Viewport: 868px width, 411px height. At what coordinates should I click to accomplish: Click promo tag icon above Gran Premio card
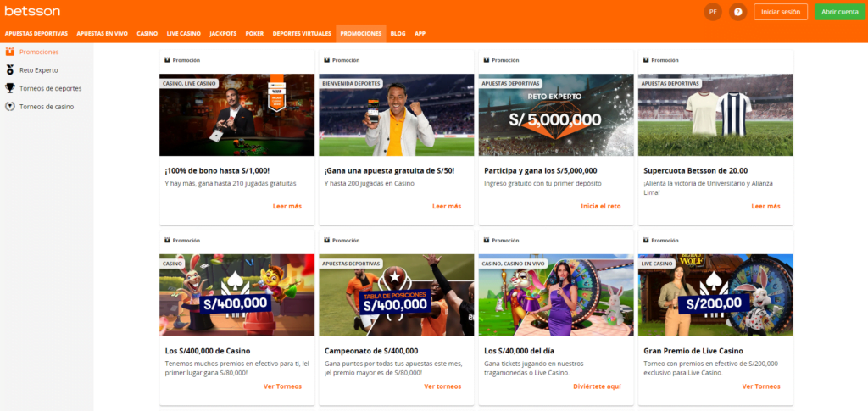click(646, 240)
